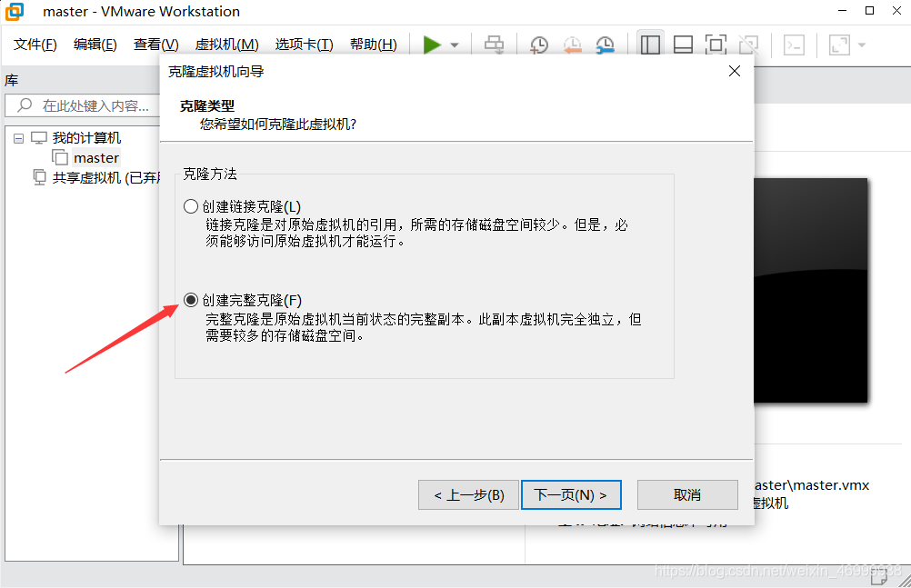Select 创建链接克隆(L) radio button
911x588 pixels.
(191, 206)
